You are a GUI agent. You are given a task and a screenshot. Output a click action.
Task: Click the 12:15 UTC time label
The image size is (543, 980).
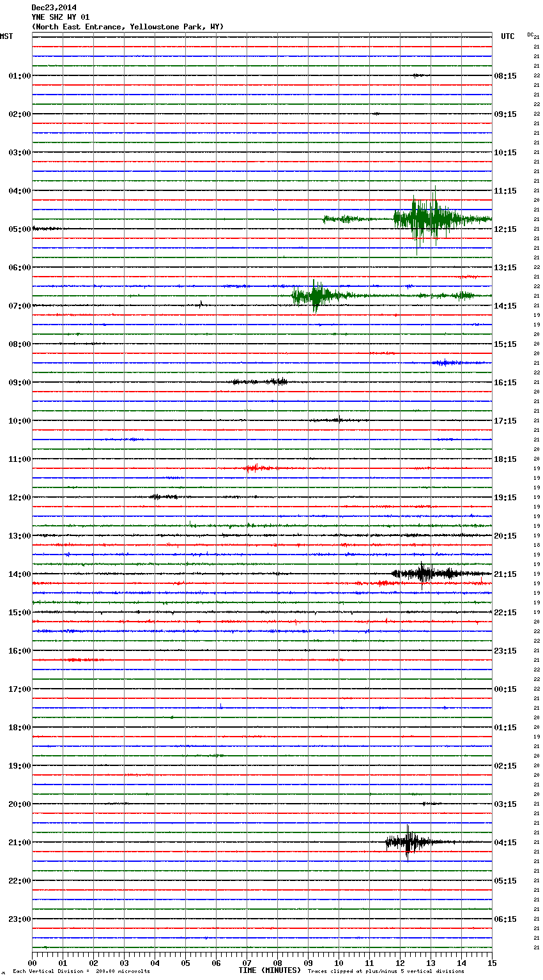pyautogui.click(x=505, y=229)
